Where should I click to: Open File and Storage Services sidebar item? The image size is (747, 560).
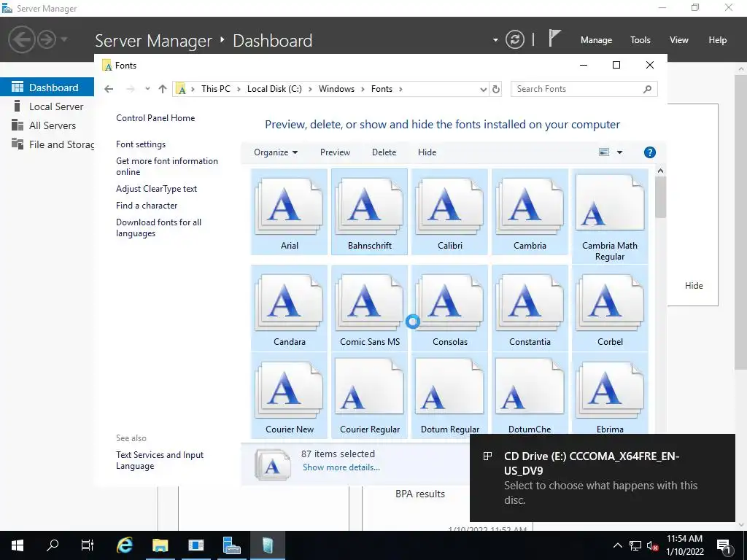[47, 145]
